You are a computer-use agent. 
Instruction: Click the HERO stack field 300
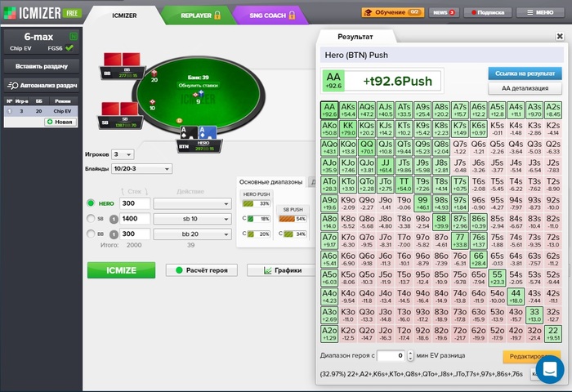[x=135, y=203]
